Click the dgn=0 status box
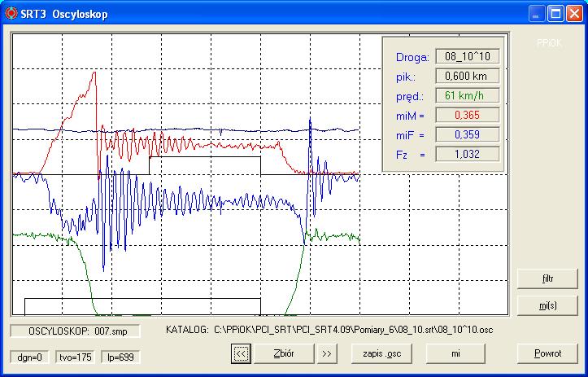Image resolution: width=588 pixels, height=377 pixels. click(x=29, y=357)
